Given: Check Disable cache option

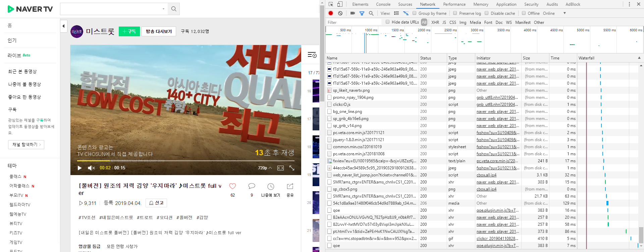Looking at the screenshot, I should pyautogui.click(x=487, y=13).
